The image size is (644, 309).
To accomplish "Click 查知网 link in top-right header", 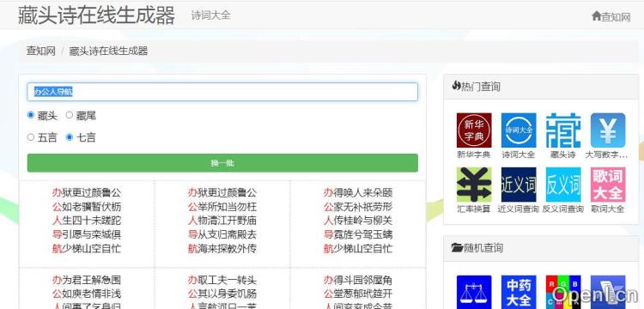I will click(616, 17).
